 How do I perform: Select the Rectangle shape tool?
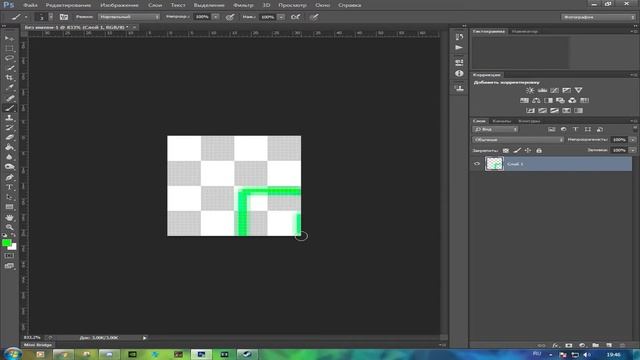tap(9, 207)
